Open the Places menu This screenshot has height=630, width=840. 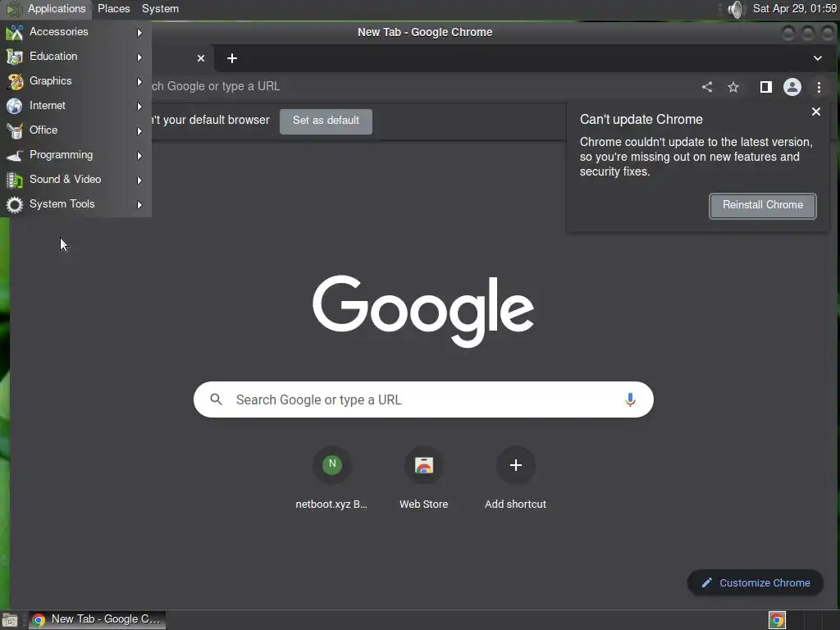(x=113, y=8)
